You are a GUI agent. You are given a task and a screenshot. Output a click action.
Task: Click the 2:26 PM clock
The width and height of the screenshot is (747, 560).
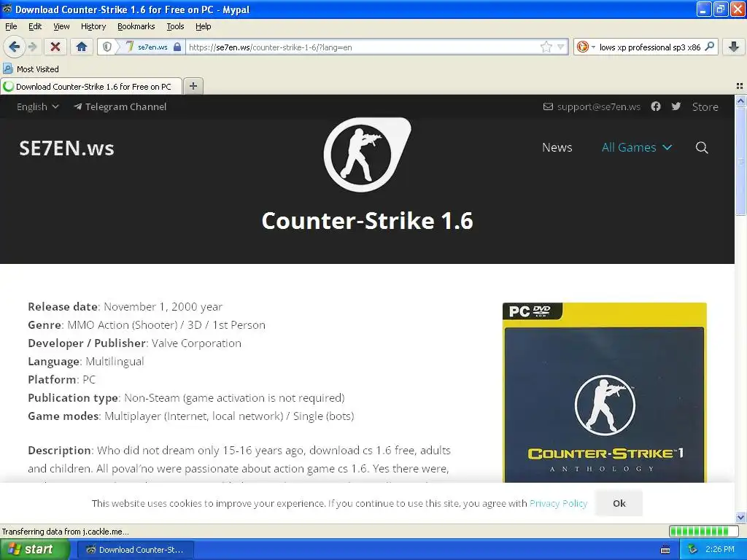[x=720, y=550]
